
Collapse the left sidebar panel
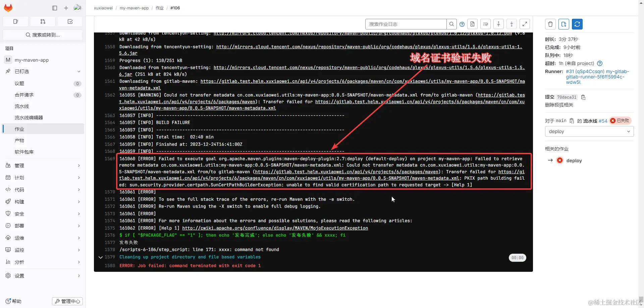point(54,8)
